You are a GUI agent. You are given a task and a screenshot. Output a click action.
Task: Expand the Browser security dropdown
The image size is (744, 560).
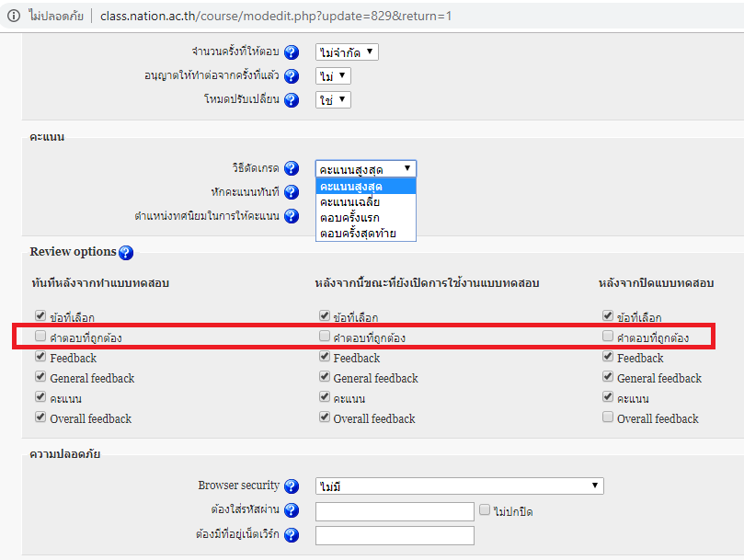pyautogui.click(x=459, y=486)
